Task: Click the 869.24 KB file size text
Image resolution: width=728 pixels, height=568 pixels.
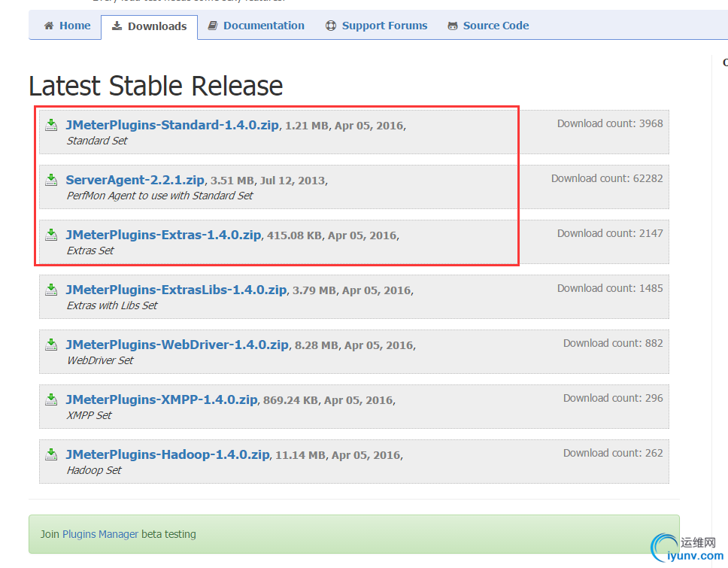Action: 290,400
